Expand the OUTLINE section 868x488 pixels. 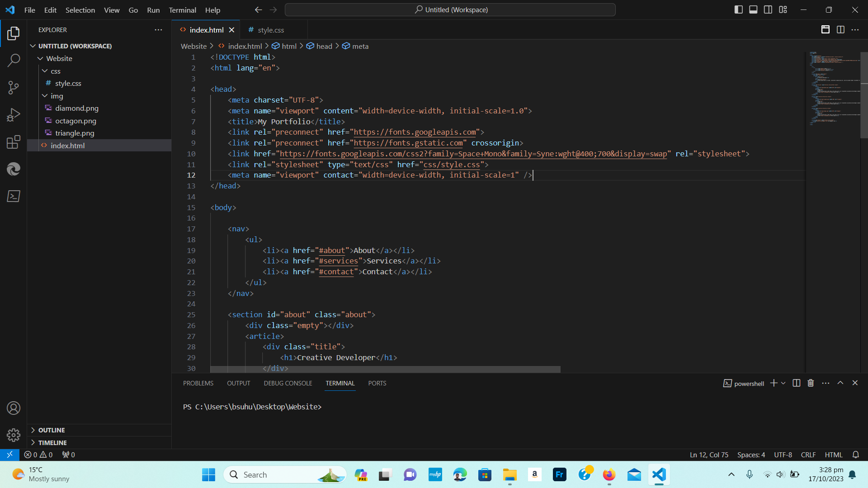[51, 430]
